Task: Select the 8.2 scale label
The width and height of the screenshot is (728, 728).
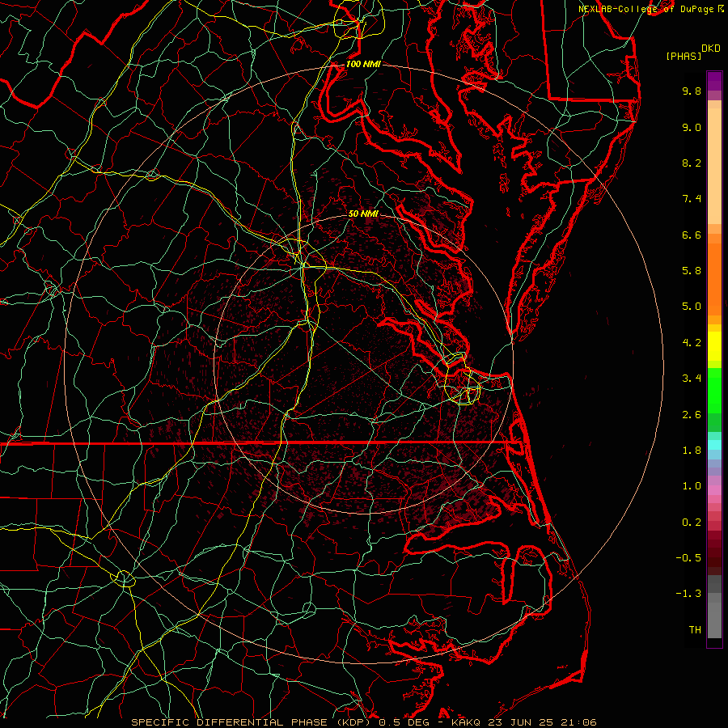Action: [692, 163]
